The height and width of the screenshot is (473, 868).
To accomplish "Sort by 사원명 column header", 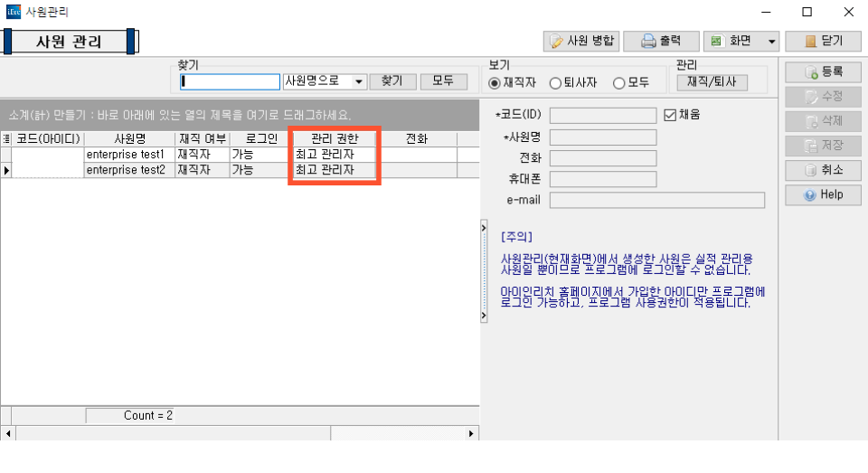I will pos(129,139).
